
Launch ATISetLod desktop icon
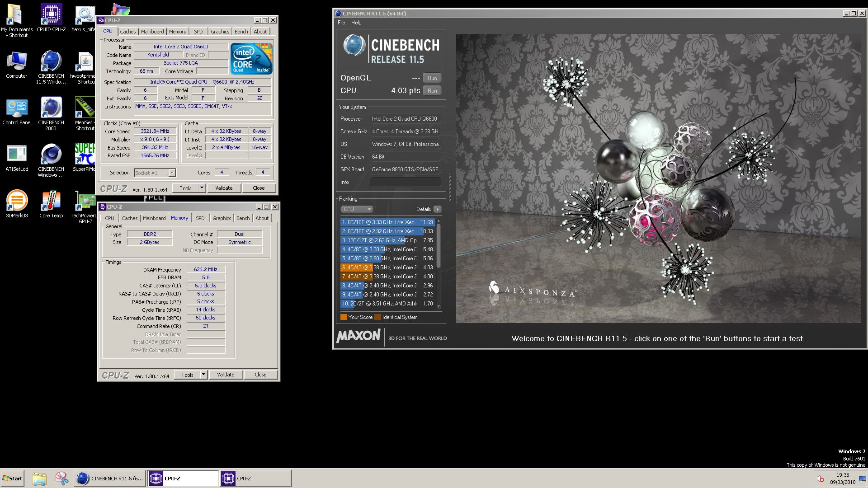[x=17, y=158]
